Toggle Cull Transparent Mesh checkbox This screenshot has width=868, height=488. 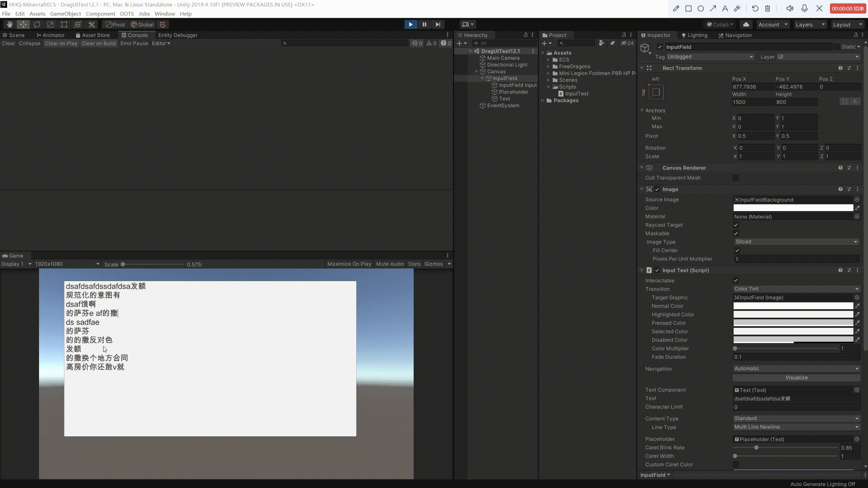(x=736, y=178)
